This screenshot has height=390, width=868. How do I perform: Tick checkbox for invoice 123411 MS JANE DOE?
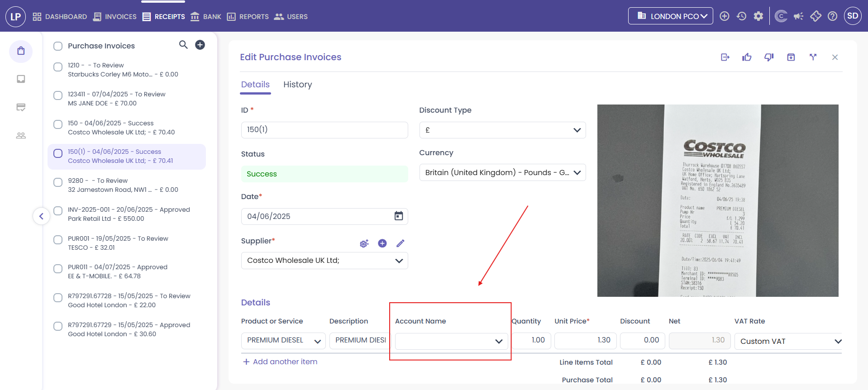58,95
